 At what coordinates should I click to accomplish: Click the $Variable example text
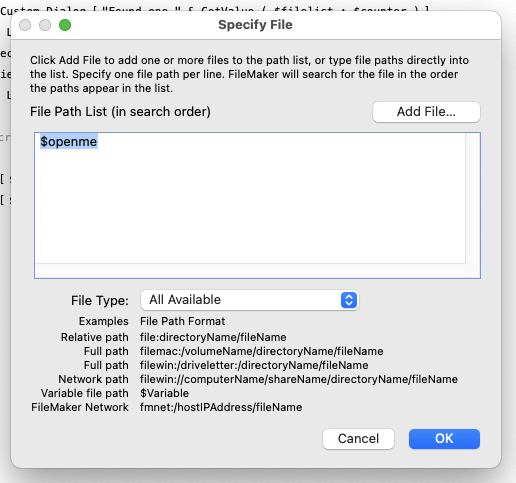(164, 393)
